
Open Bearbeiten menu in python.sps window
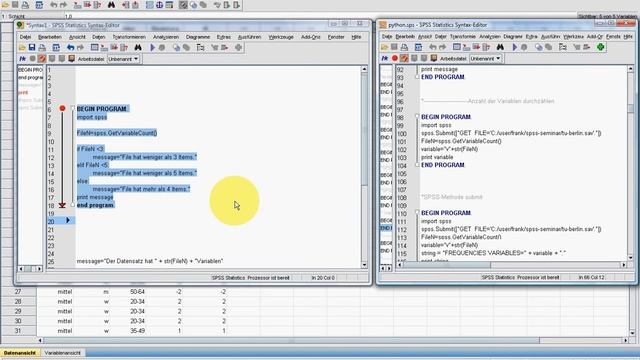point(405,36)
